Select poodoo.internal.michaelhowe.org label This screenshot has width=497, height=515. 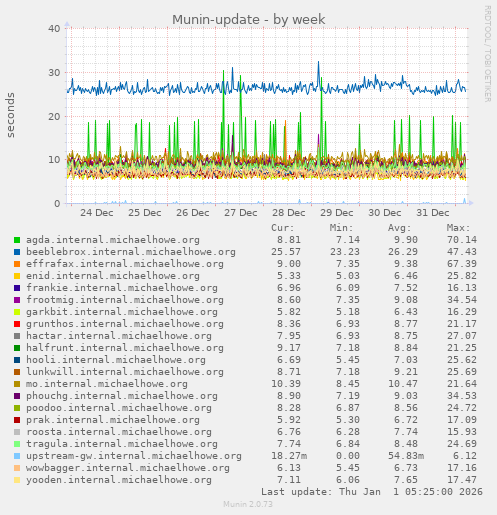coord(119,408)
